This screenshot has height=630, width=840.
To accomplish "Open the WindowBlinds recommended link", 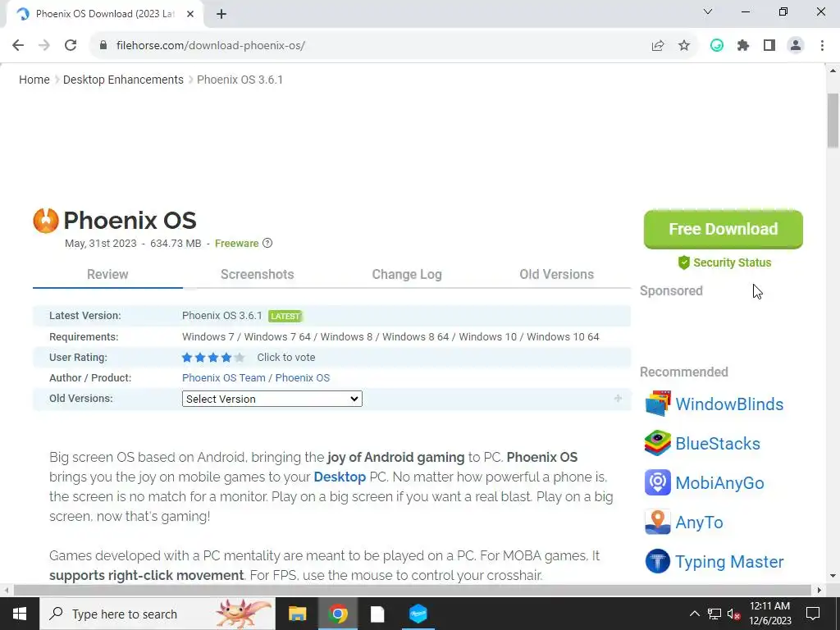I will [x=729, y=404].
